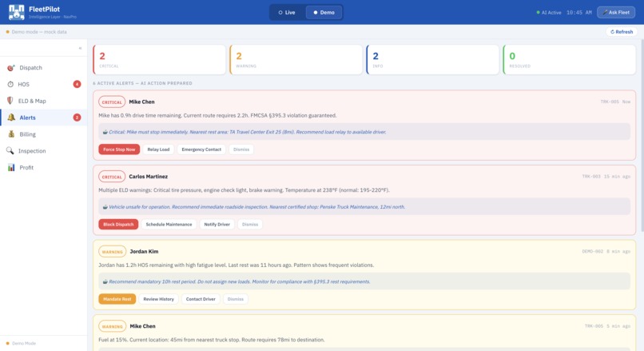This screenshot has height=351, width=644.
Task: Click the FleetPilot logo icon
Action: pyautogui.click(x=17, y=12)
